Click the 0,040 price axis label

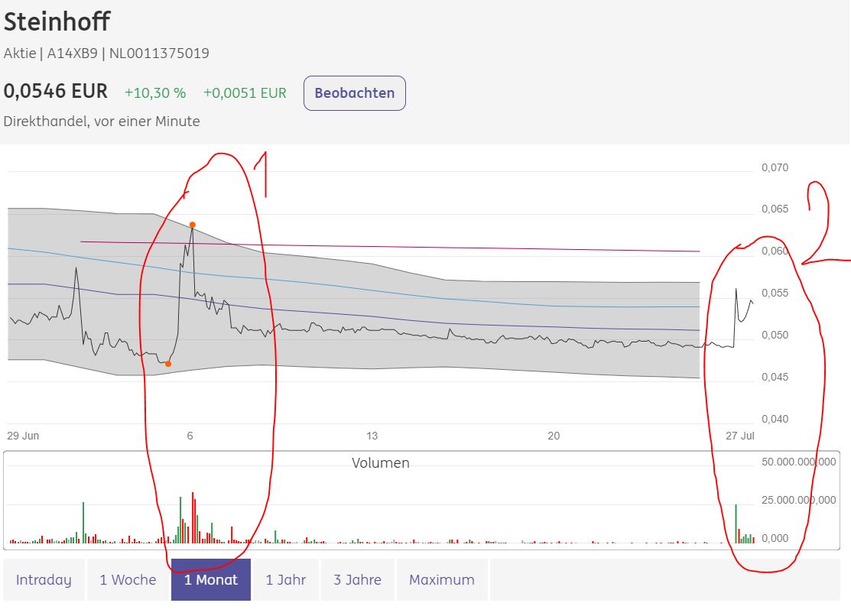[x=775, y=419]
